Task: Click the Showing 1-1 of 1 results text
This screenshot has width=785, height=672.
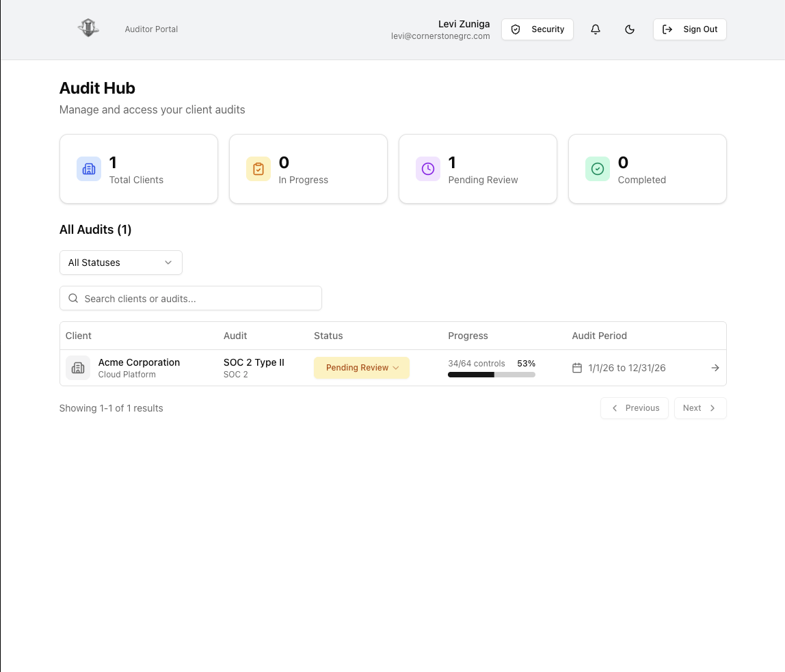Action: [x=111, y=408]
